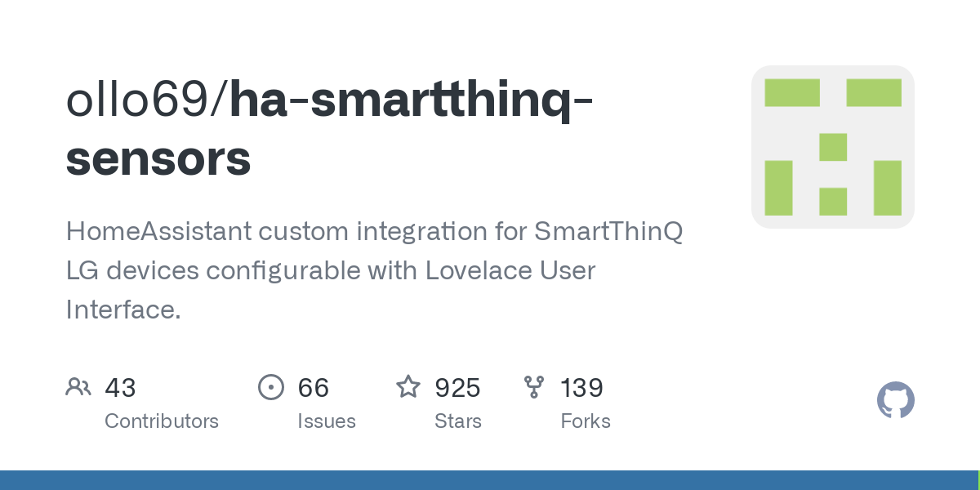Screen dimensions: 980x490
Task: Click the 66 issues count
Action: 314,388
